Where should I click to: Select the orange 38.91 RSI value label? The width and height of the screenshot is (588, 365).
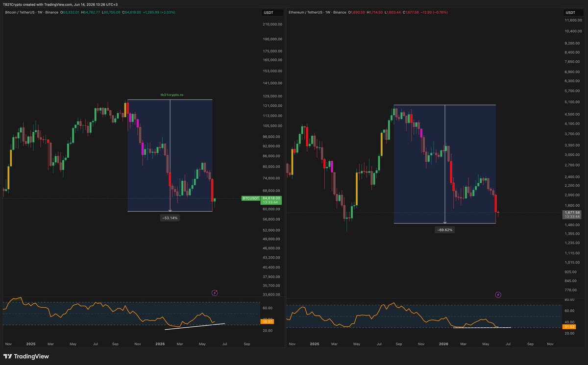click(268, 322)
